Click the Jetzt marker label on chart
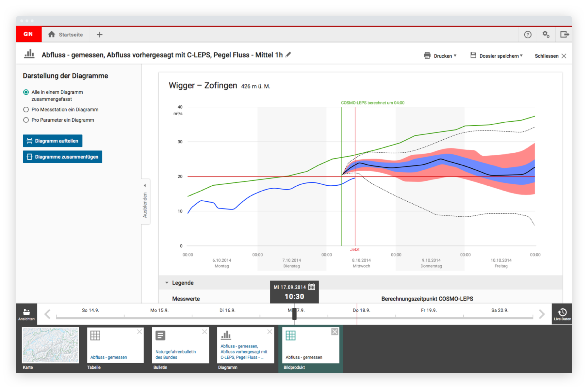This screenshot has height=387, width=588. point(355,250)
